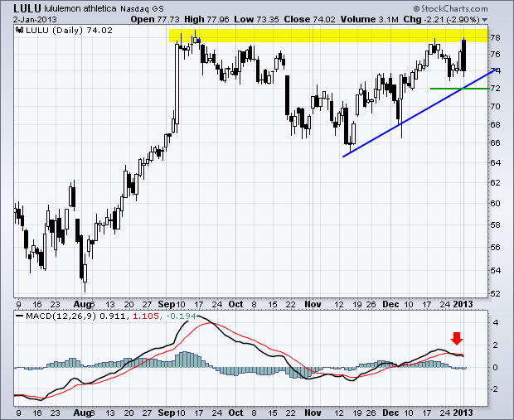Click price axis label 56
Image resolution: width=514 pixels, height=420 pixels.
[496, 248]
